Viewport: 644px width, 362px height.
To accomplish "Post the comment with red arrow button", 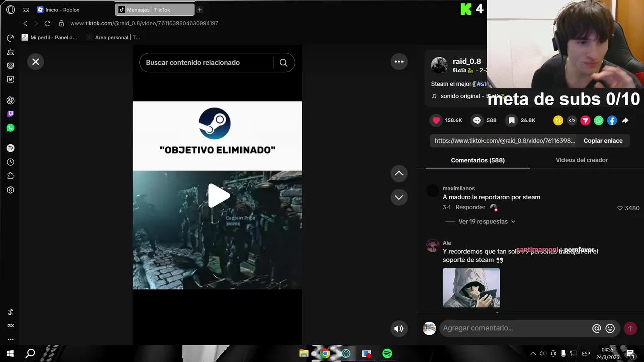I will click(630, 328).
